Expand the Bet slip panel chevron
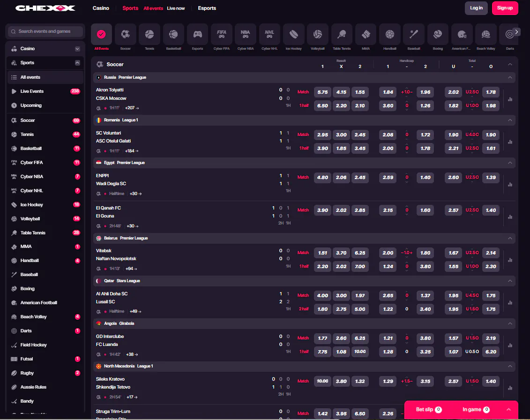 point(508,410)
